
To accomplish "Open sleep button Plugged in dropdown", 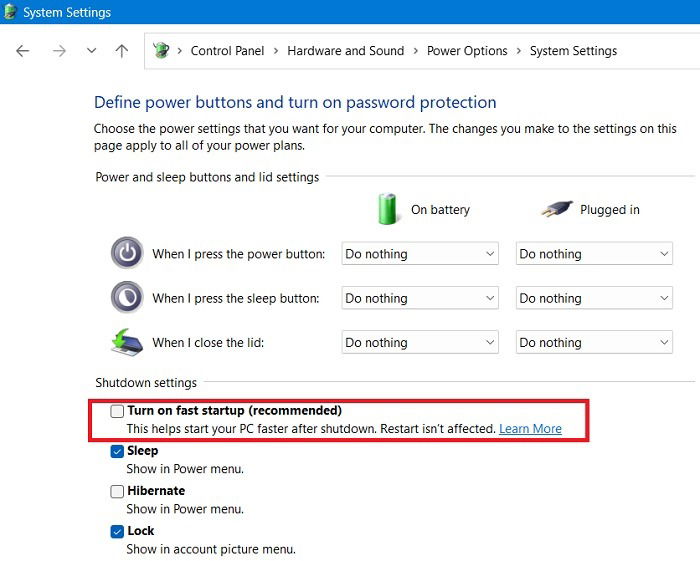I will click(594, 298).
